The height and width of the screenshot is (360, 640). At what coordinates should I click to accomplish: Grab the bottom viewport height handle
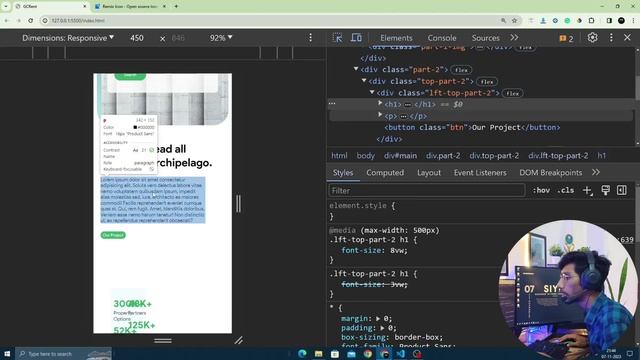163,340
